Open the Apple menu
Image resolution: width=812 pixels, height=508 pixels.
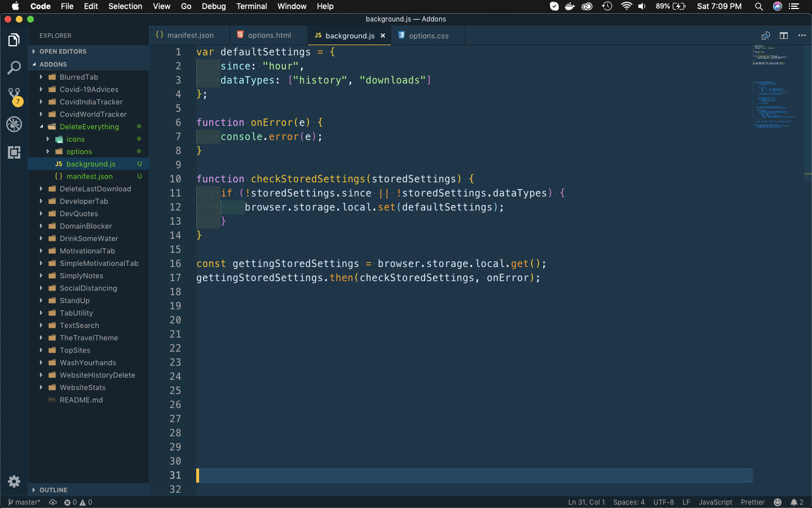tap(15, 6)
